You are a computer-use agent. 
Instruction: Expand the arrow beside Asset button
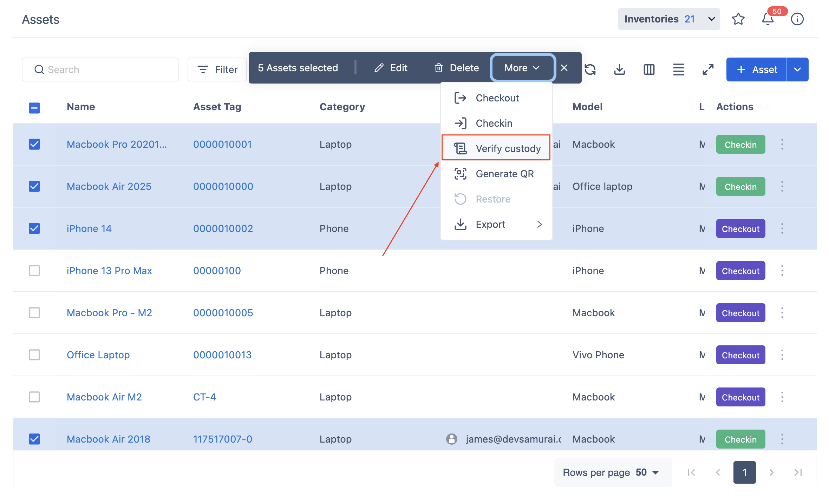coord(797,69)
